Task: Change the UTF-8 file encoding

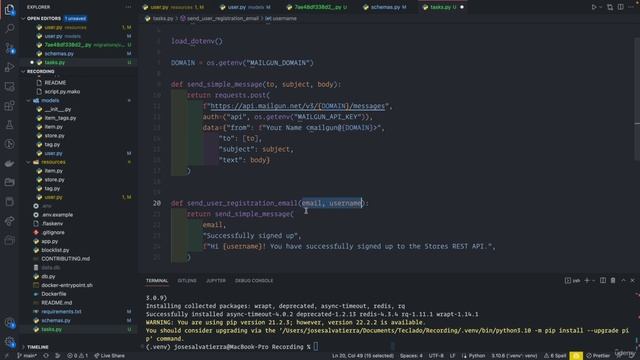Action: coord(436,356)
